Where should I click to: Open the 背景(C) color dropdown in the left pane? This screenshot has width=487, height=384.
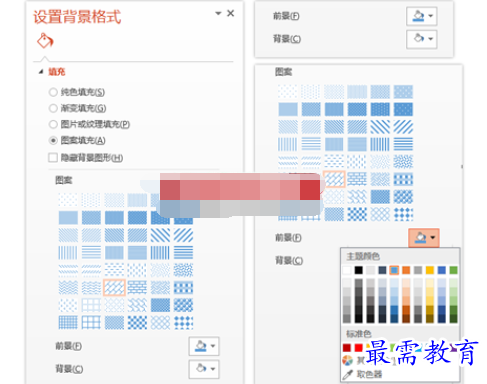coord(204,369)
